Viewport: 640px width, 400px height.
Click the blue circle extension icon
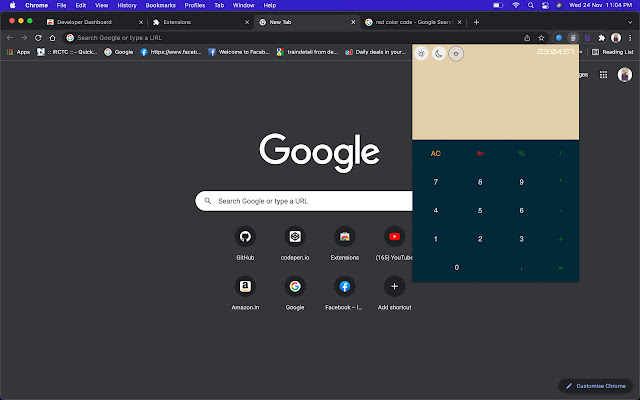(559, 38)
